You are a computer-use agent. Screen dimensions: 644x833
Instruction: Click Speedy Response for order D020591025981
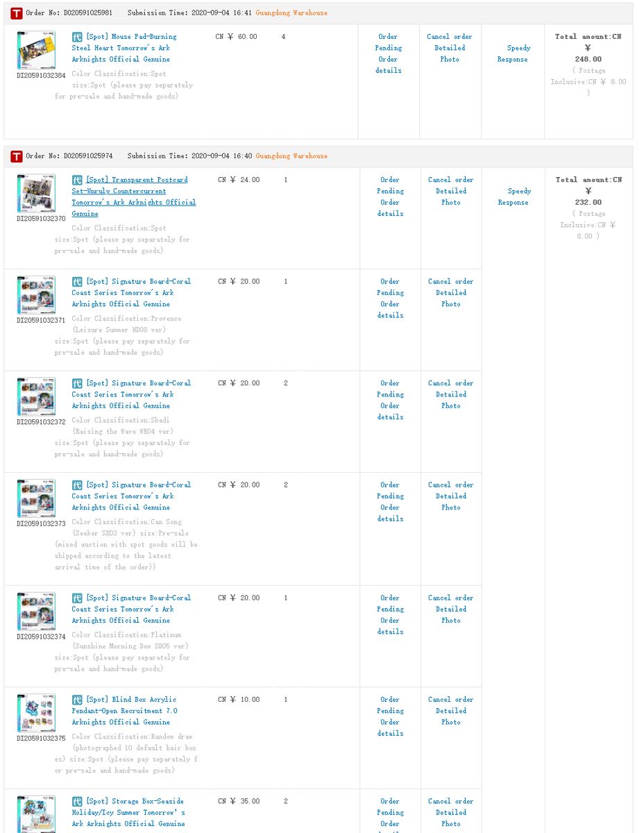click(513, 53)
